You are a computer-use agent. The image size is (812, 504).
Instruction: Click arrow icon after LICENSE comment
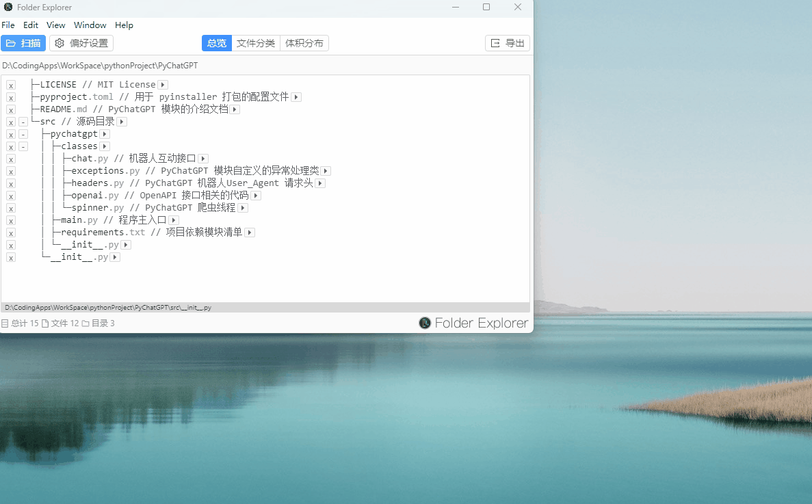click(163, 85)
